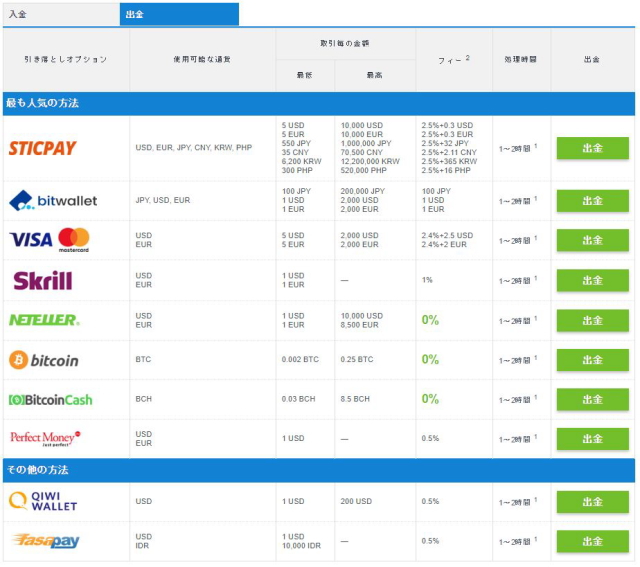This screenshot has width=640, height=567.
Task: Click the '0%' fee for BitcoinCash
Action: [430, 399]
